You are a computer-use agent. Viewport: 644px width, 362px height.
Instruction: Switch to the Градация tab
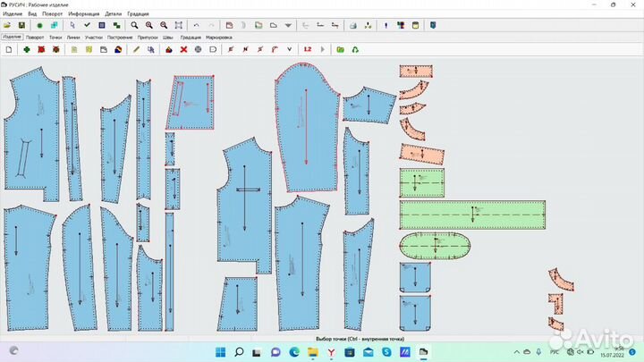point(191,38)
